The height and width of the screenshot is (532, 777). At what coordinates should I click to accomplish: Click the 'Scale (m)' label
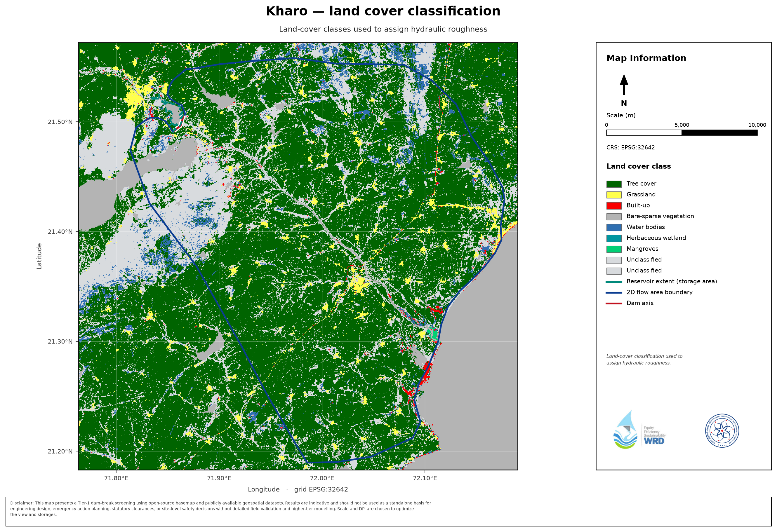pos(621,115)
